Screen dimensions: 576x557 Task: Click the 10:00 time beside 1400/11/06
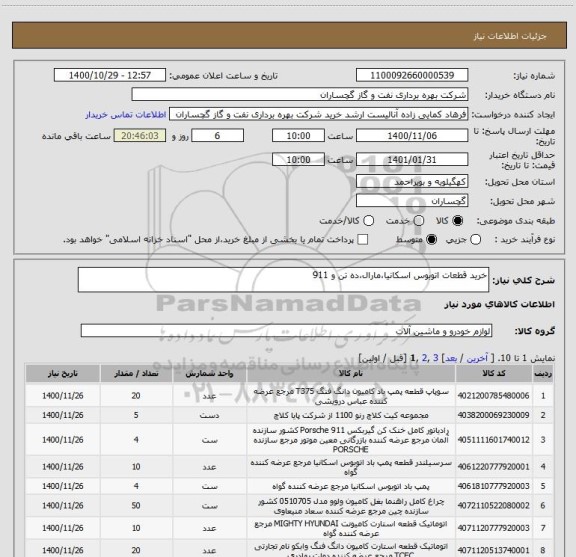coord(298,136)
